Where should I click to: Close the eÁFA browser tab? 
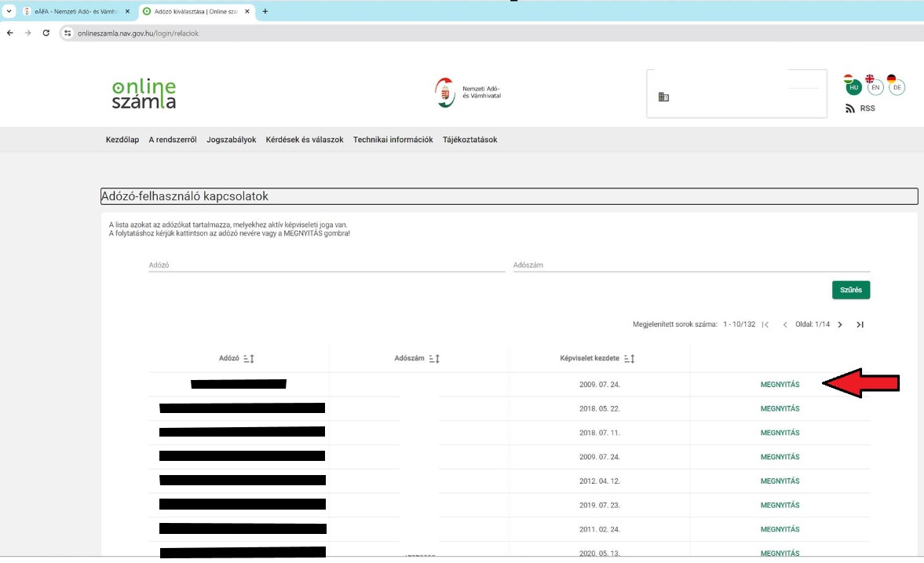[127, 11]
